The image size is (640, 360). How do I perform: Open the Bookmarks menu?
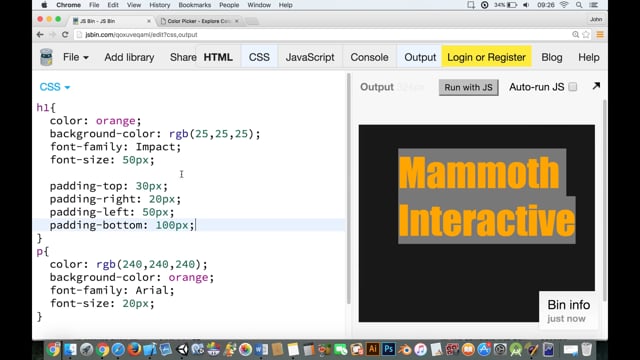(195, 5)
